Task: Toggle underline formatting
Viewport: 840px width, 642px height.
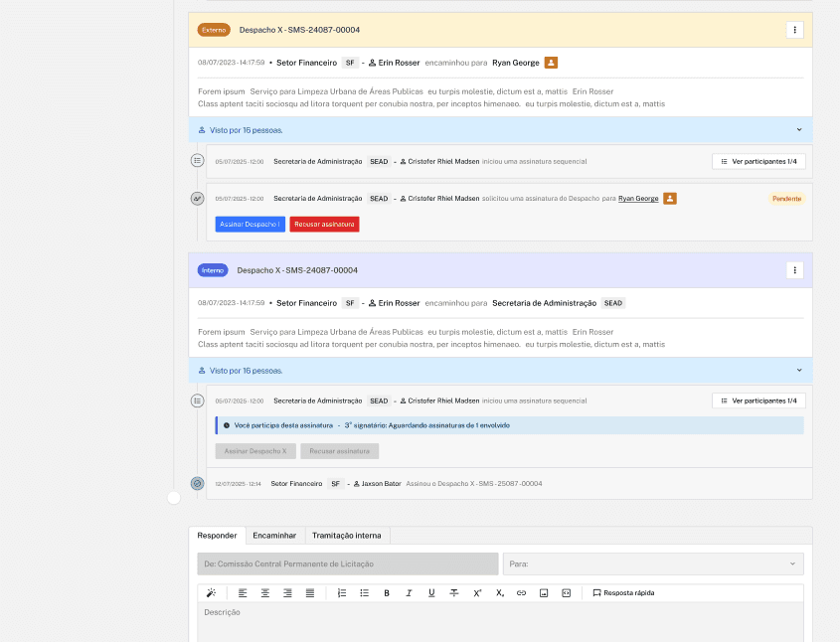Action: 431,592
